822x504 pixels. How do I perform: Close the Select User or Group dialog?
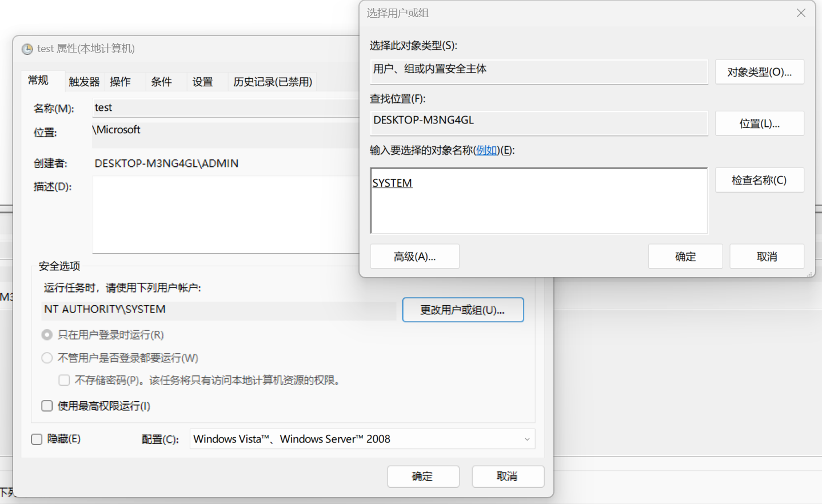(801, 13)
